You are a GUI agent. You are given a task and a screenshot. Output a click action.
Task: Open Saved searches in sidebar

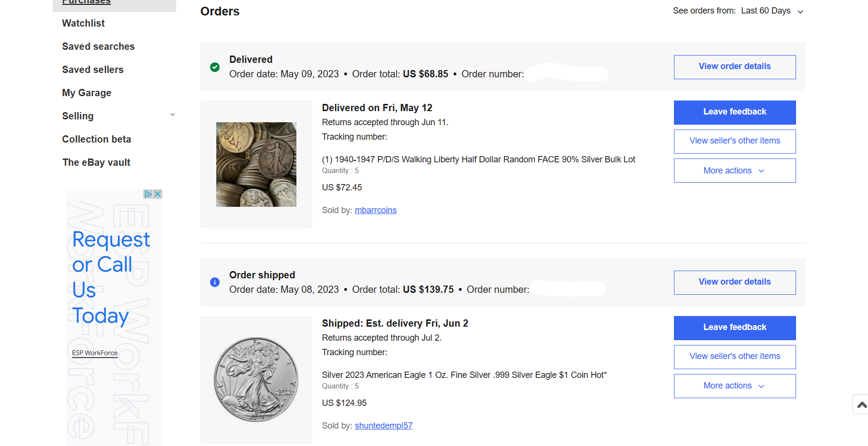coord(98,46)
